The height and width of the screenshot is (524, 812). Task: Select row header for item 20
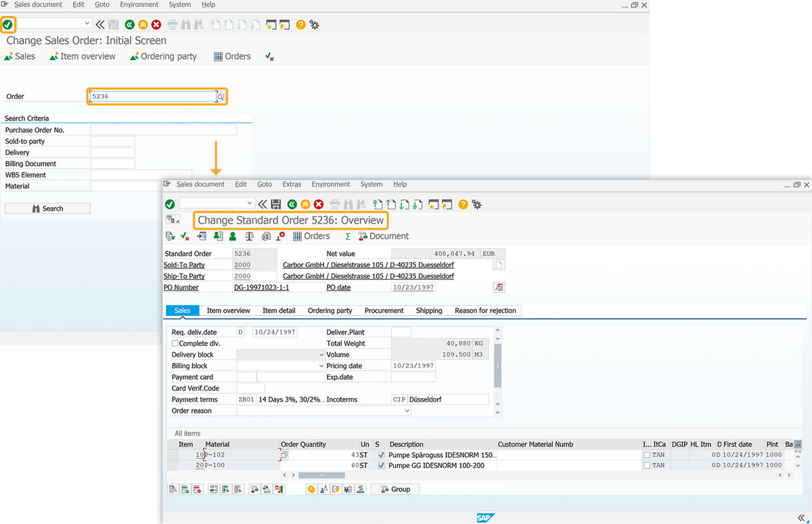173,466
